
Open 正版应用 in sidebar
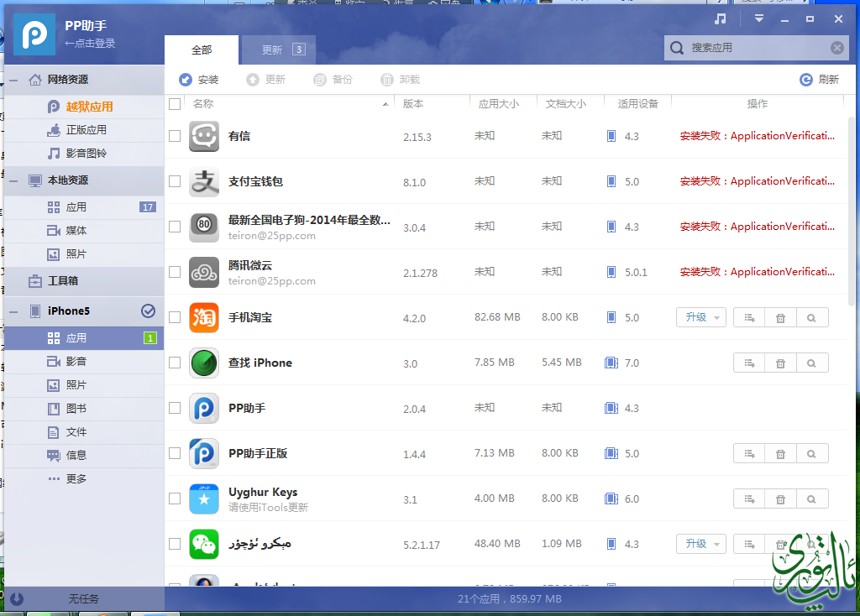tap(84, 130)
